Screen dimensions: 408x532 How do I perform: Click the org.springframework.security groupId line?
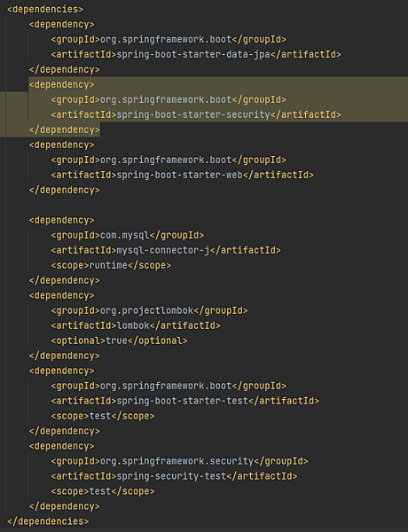[179, 461]
